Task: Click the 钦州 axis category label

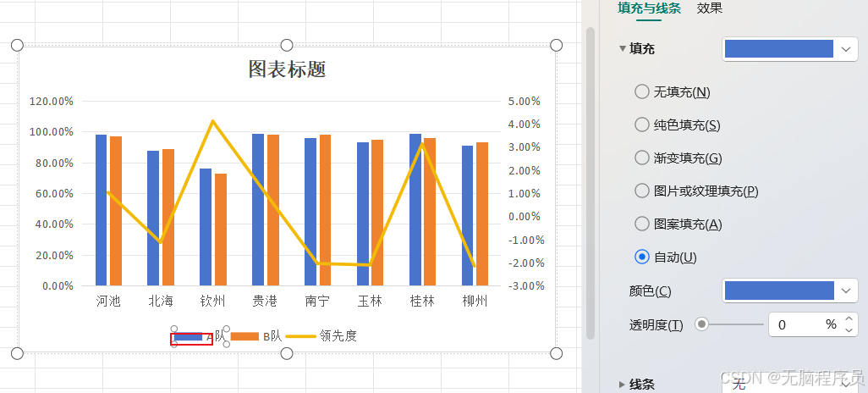Action: pos(212,301)
